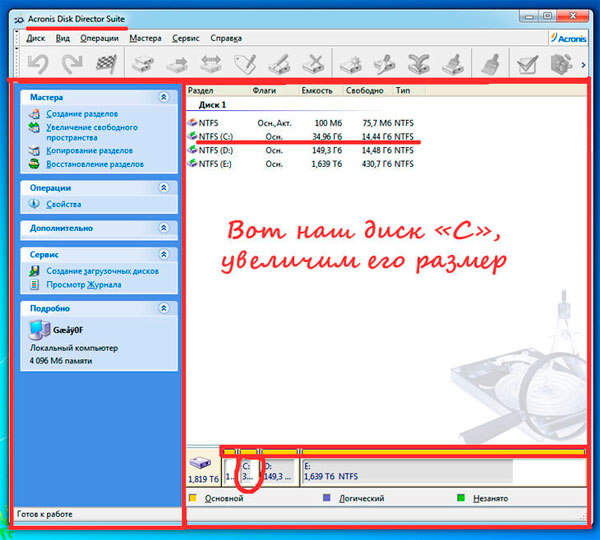This screenshot has height=540, width=600.
Task: Click the checkmark toolbar icon
Action: 527,65
